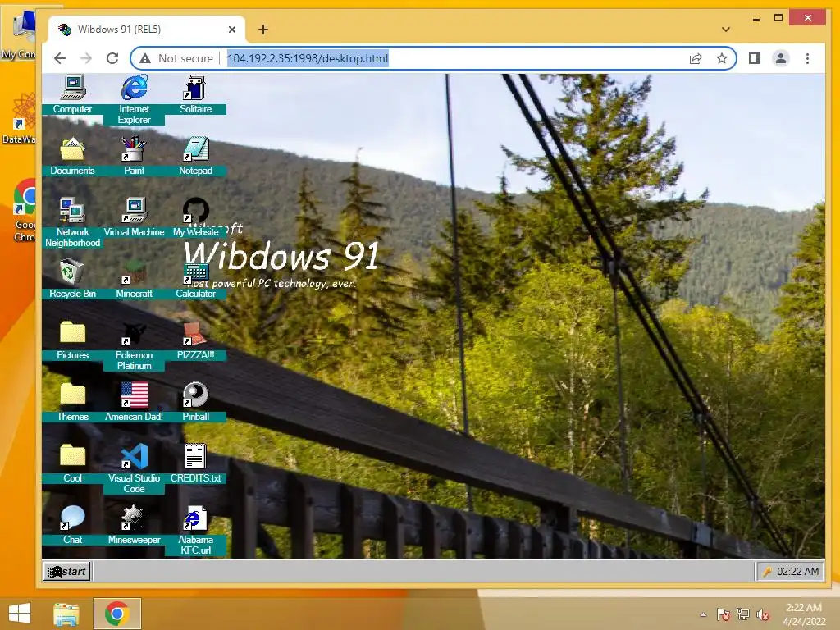Open File Explorer from the taskbar
This screenshot has width=840, height=630.
66,614
